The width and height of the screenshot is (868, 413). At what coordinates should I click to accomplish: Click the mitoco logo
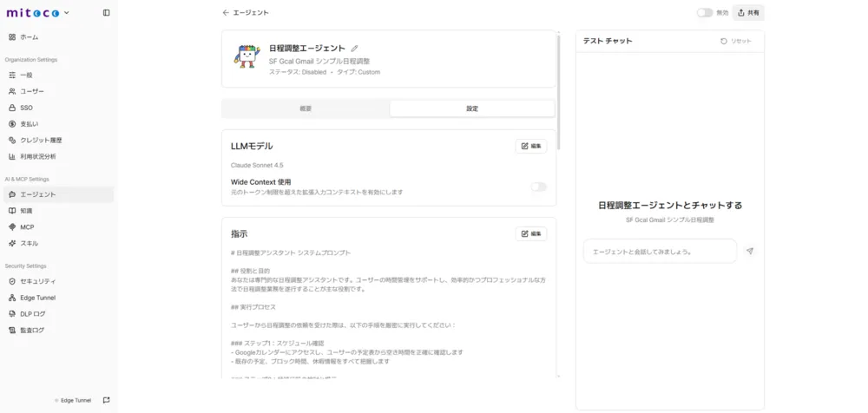[x=33, y=13]
